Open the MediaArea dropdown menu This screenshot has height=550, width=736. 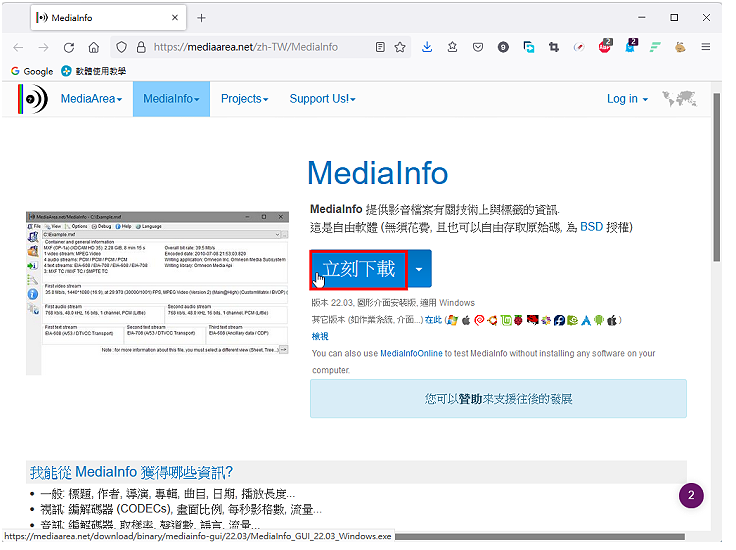(x=92, y=100)
